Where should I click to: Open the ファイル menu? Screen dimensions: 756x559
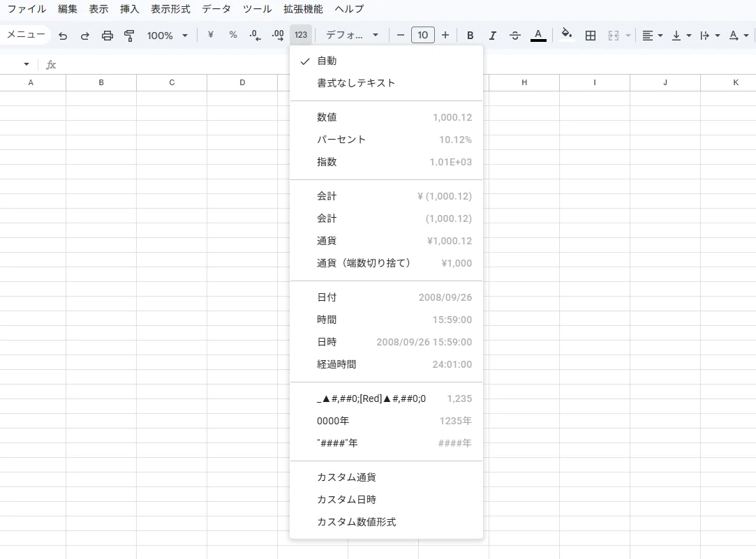27,9
